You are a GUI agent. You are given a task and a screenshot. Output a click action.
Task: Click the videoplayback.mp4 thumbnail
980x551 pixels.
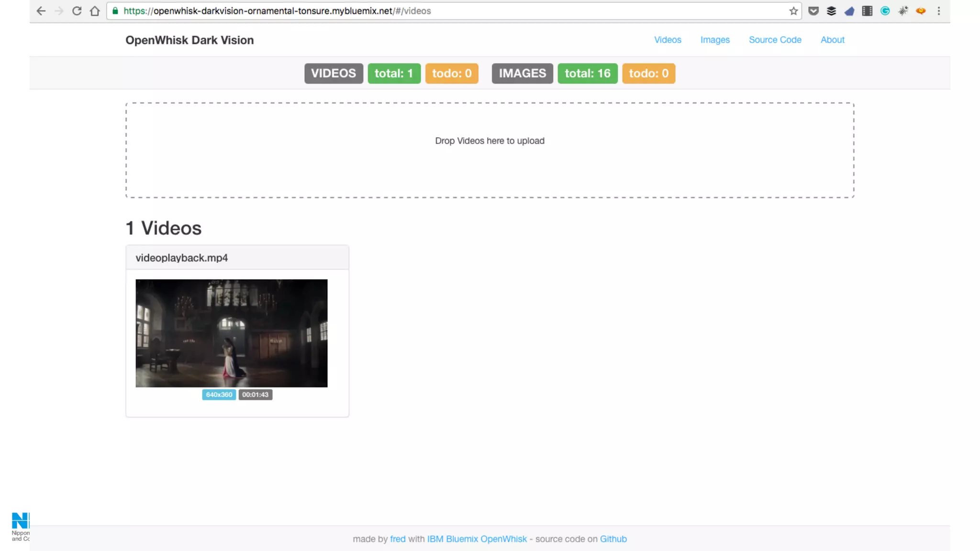[x=232, y=333]
